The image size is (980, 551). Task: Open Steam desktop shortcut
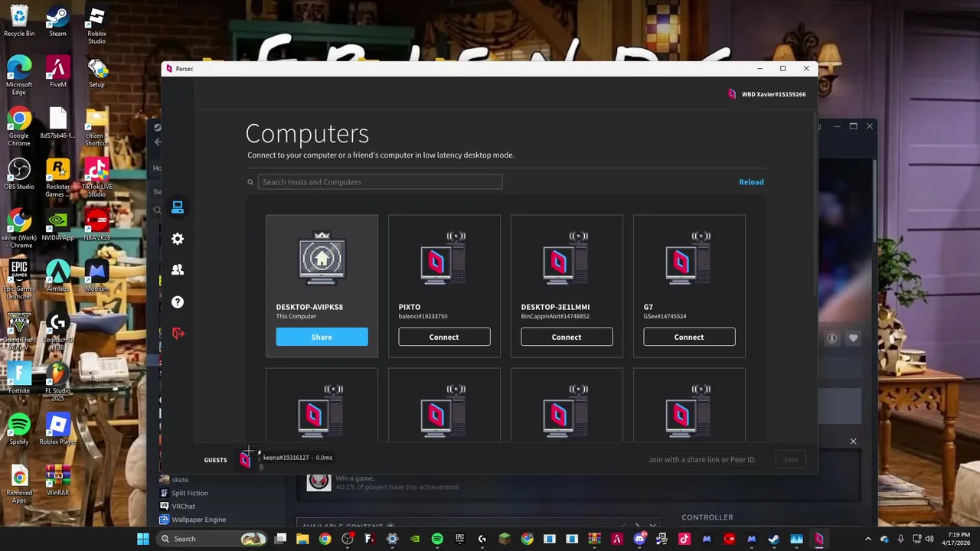(x=57, y=21)
